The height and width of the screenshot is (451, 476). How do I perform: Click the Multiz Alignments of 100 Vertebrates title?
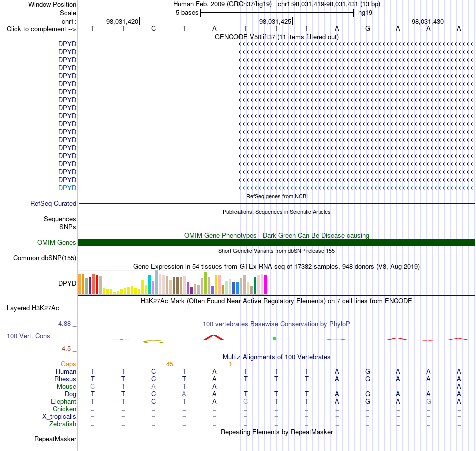click(277, 357)
